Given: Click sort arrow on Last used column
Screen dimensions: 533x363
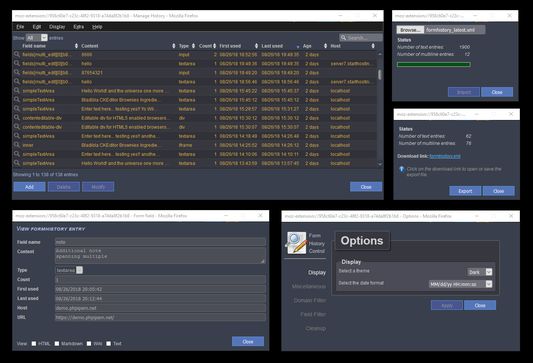Looking at the screenshot, I should click(x=298, y=46).
